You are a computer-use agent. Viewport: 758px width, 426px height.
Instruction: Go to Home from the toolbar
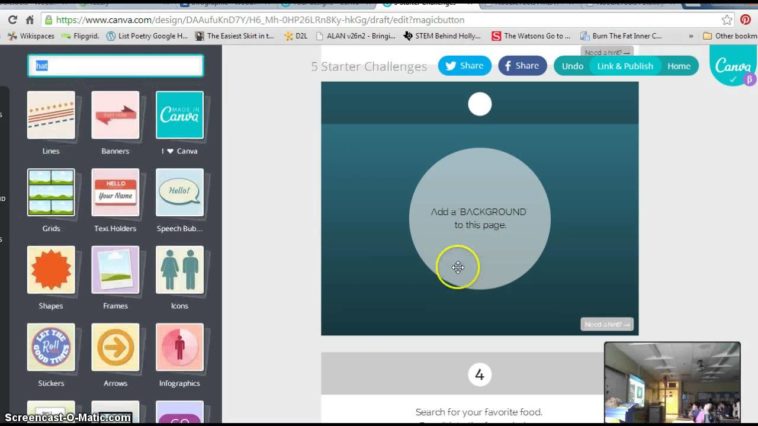click(679, 66)
